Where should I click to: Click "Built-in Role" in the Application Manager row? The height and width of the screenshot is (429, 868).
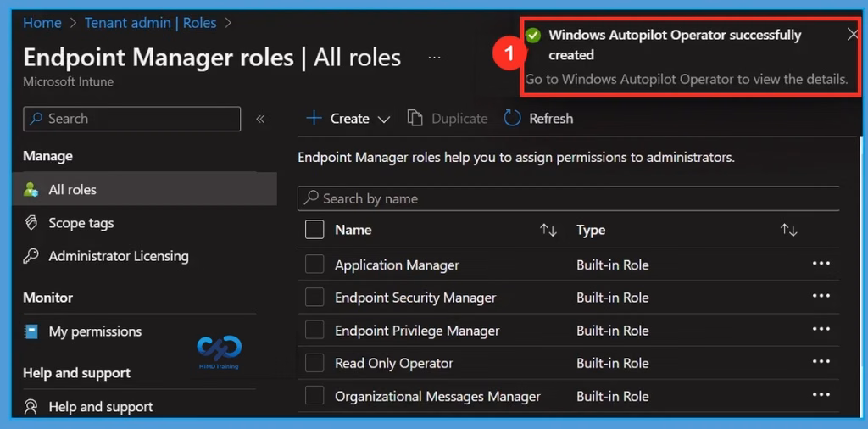[612, 265]
